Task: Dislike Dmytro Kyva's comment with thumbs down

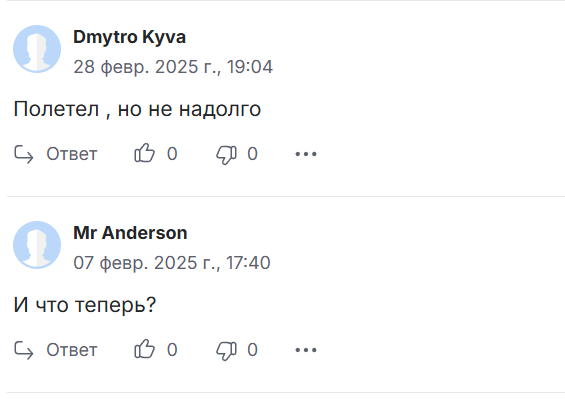Action: [226, 154]
